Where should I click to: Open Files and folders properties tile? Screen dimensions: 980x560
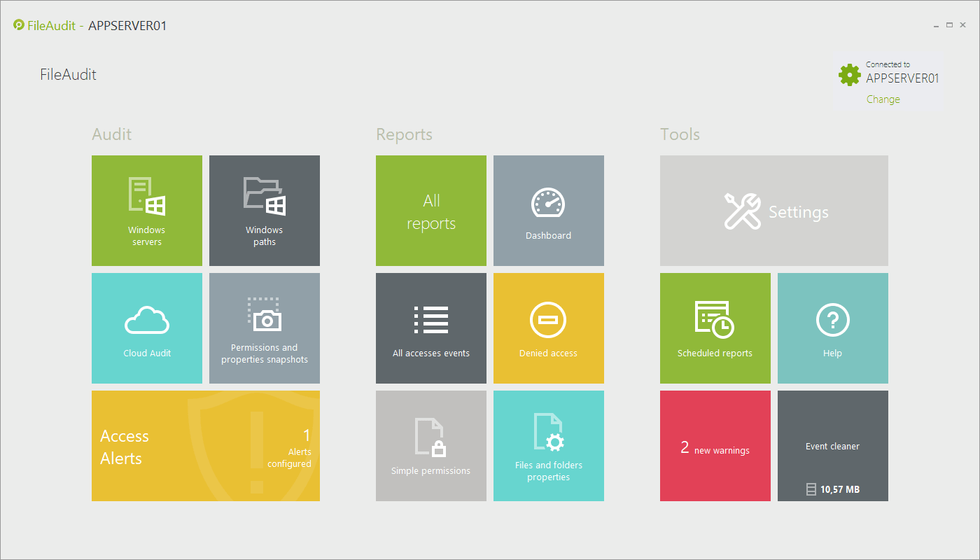[x=549, y=446]
